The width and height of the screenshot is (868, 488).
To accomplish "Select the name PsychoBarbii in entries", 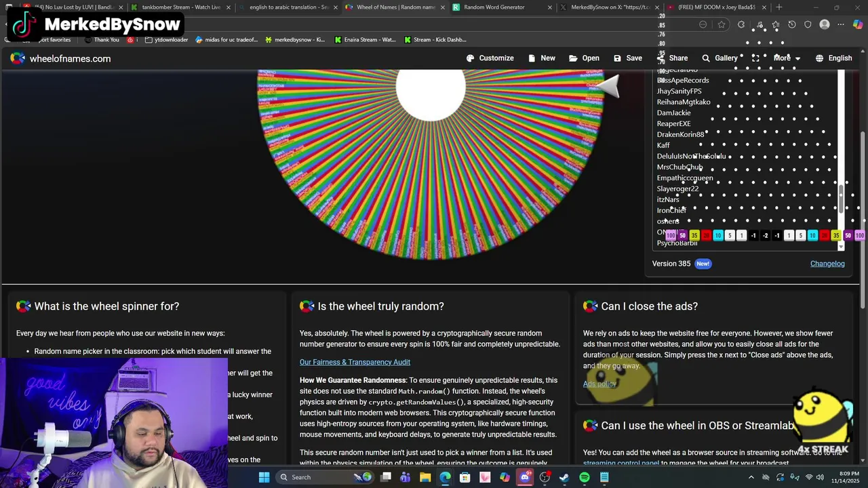I will click(x=677, y=243).
